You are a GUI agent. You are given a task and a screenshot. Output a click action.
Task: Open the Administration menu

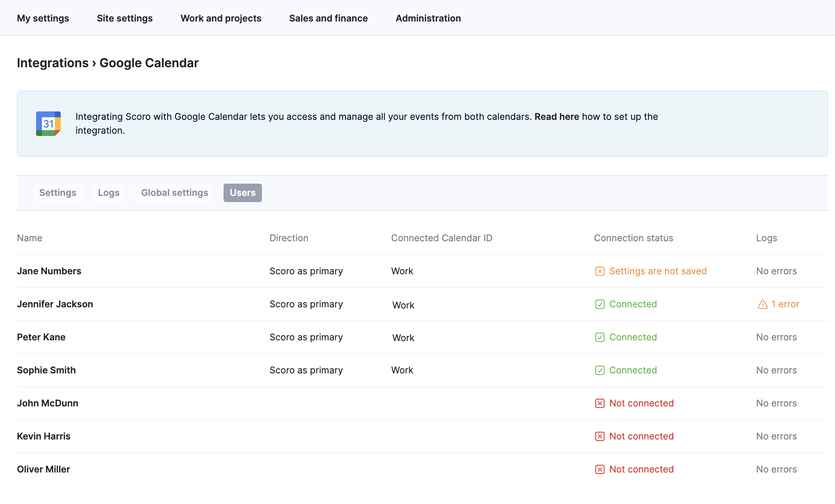[428, 18]
